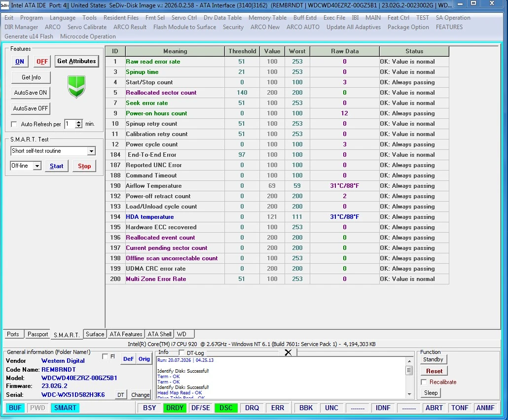Toggle the Auto Refresh per checkbox
The width and height of the screenshot is (508, 420).
(x=14, y=124)
